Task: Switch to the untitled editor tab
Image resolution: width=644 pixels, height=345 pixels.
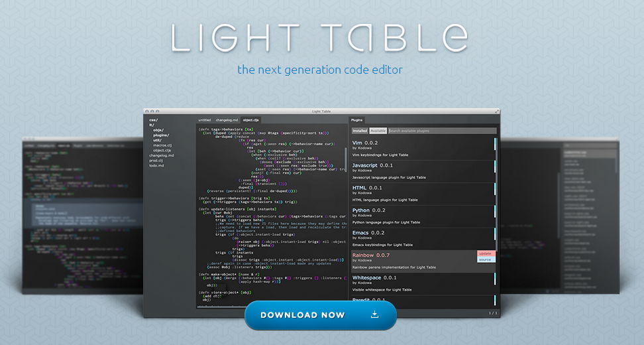Action: click(204, 120)
